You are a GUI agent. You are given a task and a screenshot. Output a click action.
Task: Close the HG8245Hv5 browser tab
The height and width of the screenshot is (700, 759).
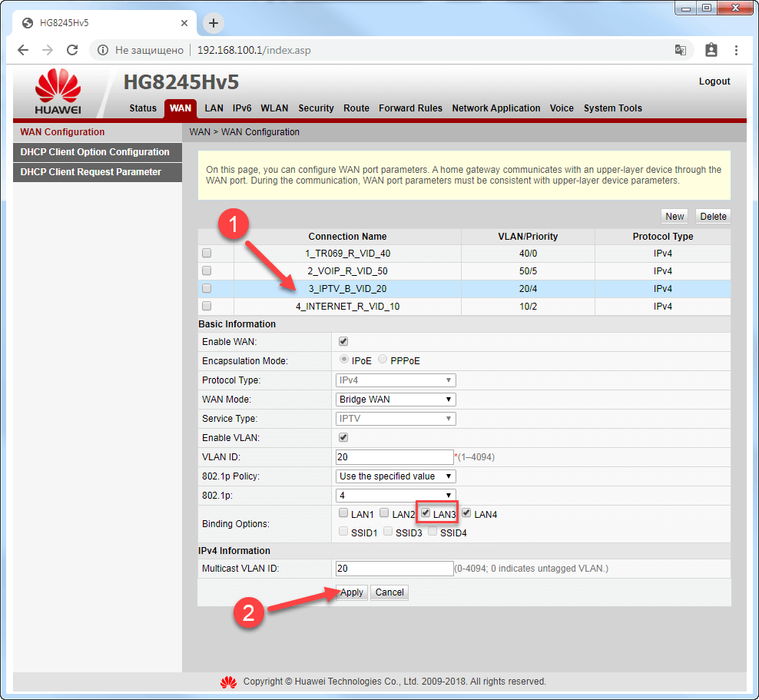click(184, 23)
